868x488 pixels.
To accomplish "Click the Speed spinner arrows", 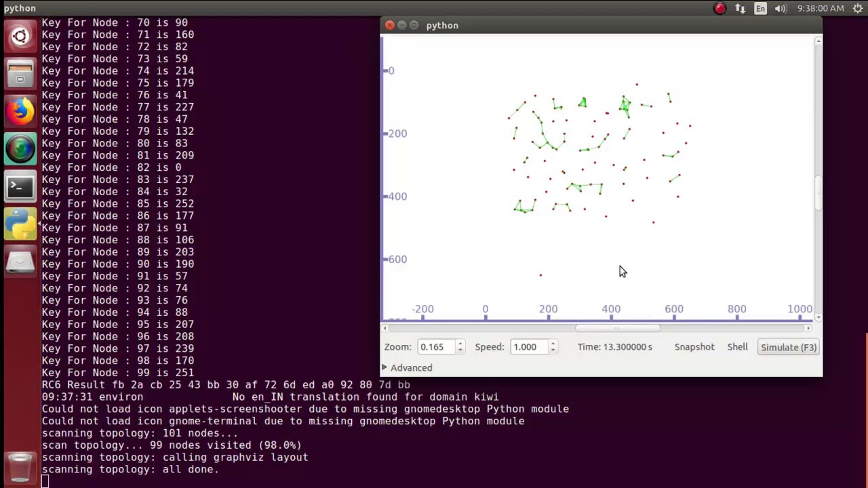I will coord(553,347).
